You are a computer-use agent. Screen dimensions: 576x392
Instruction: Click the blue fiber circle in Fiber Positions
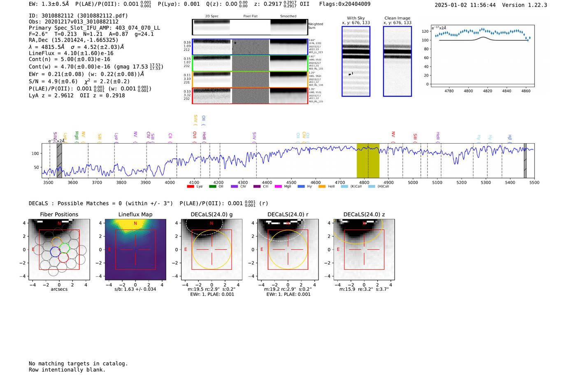(55, 252)
